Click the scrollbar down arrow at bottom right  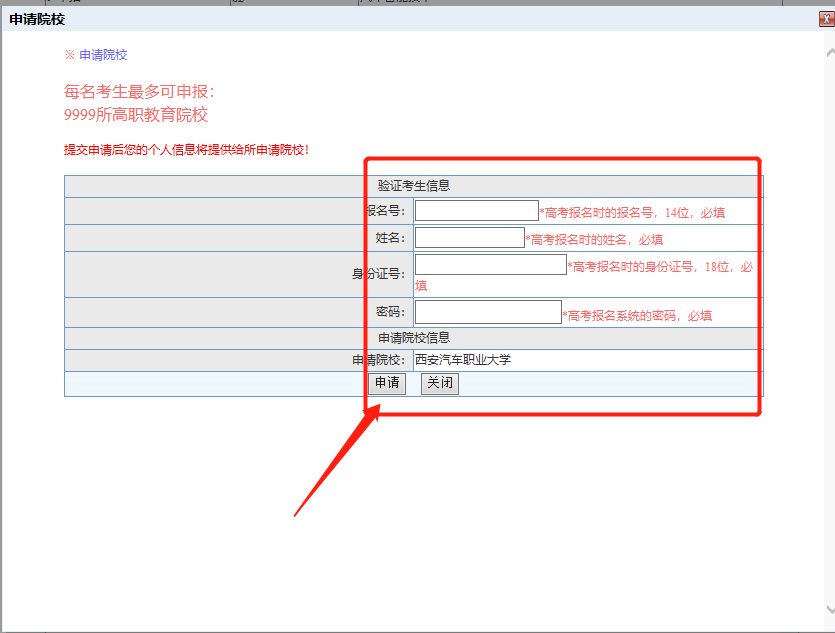point(829,608)
